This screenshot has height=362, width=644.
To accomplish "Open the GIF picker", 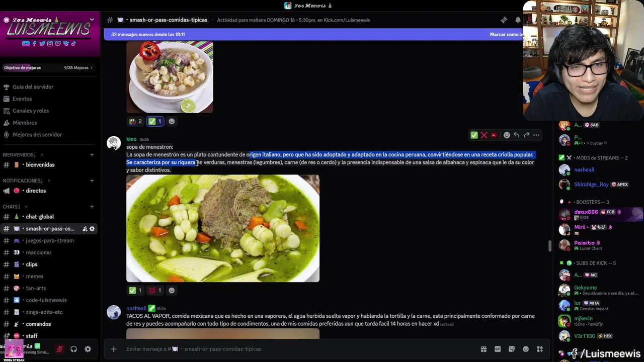I will pos(498,349).
